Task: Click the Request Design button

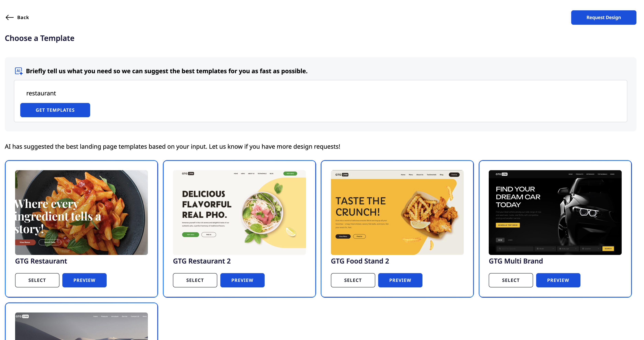Action: click(x=603, y=18)
